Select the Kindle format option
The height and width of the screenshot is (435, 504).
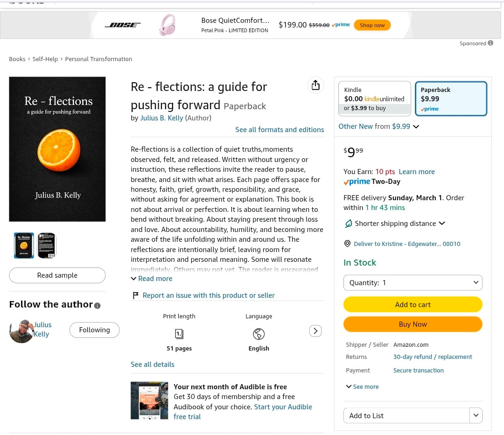coord(375,98)
